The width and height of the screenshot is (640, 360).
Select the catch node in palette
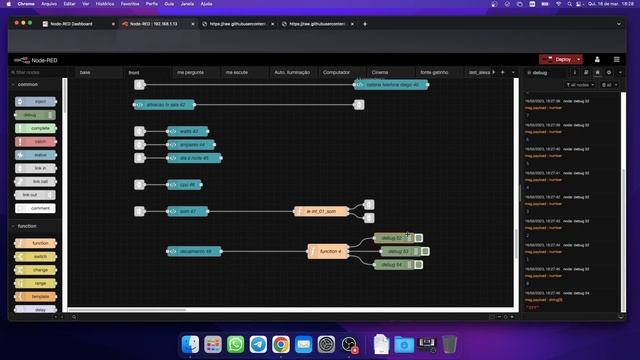tap(36, 142)
